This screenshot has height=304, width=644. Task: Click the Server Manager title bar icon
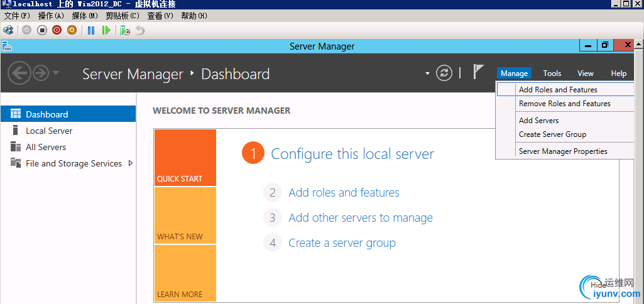[7, 46]
